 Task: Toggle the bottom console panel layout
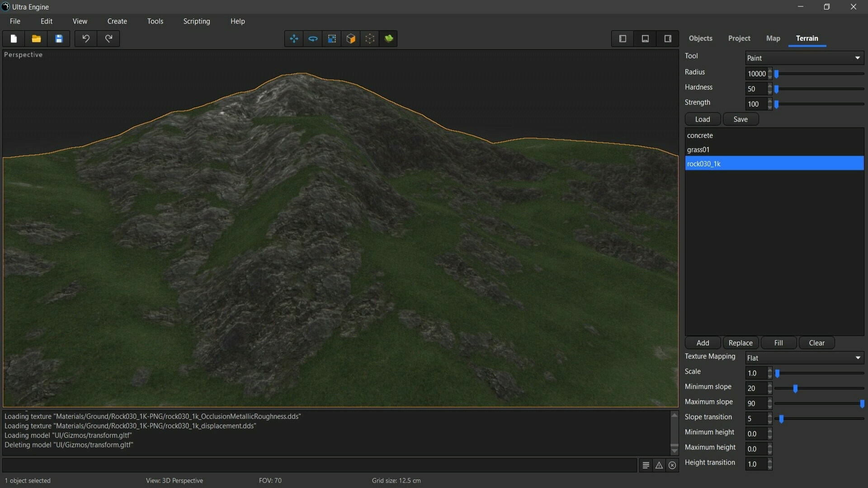coord(645,39)
